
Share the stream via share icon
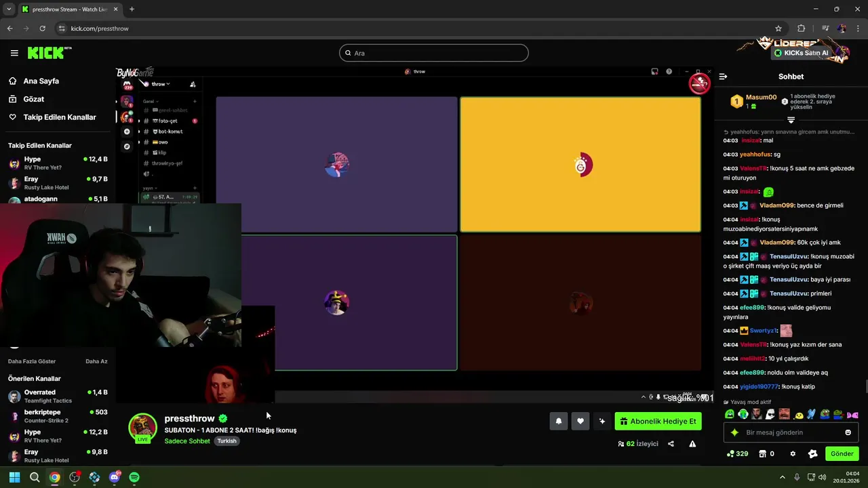pos(671,444)
